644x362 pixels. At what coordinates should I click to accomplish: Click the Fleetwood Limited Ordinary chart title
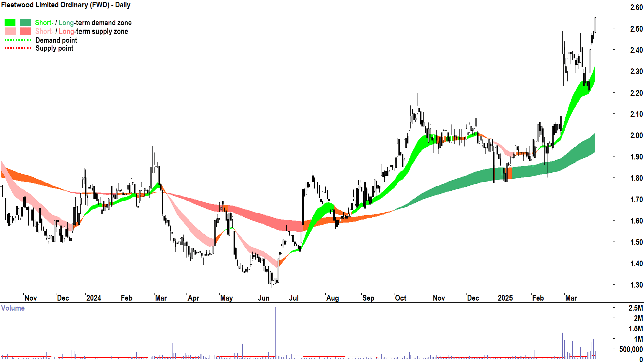(x=66, y=5)
